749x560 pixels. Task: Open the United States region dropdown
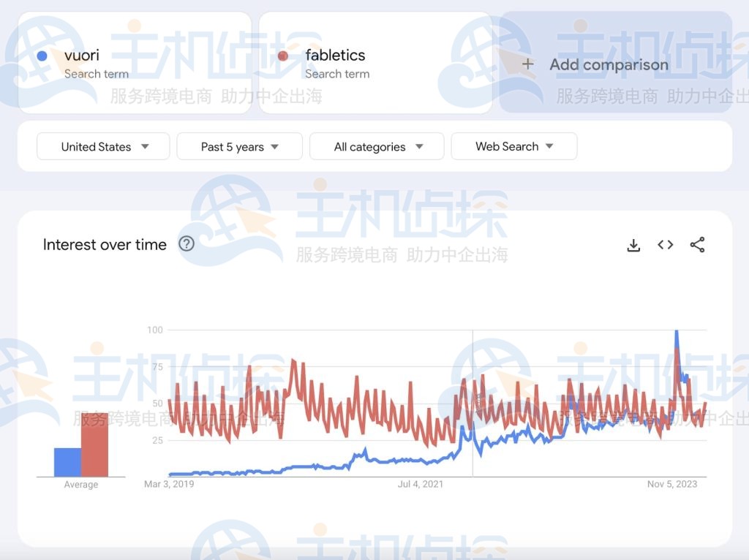(102, 146)
